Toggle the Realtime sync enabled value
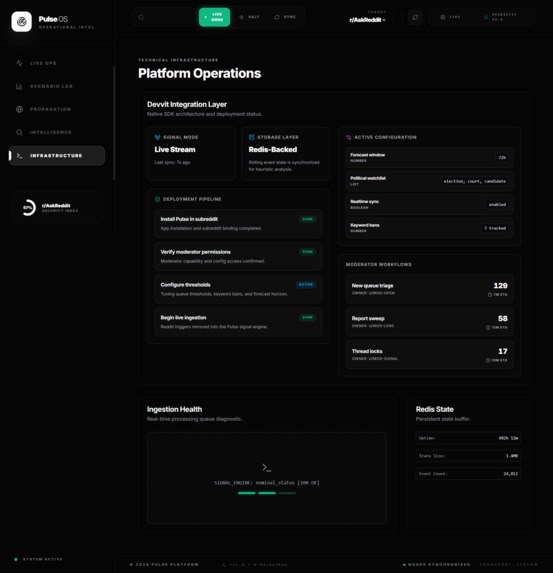This screenshot has width=553, height=573. (497, 205)
